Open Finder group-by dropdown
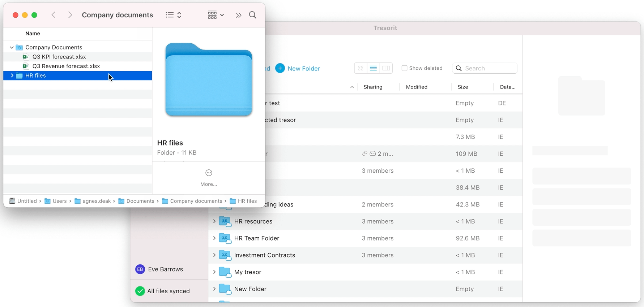This screenshot has width=644, height=307. [x=216, y=15]
